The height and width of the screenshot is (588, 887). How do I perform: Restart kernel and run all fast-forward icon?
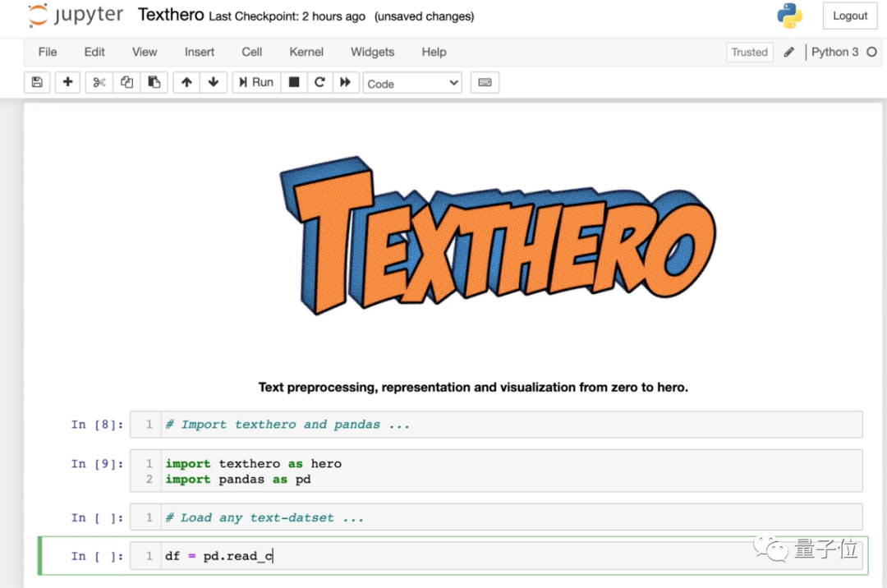[x=345, y=83]
